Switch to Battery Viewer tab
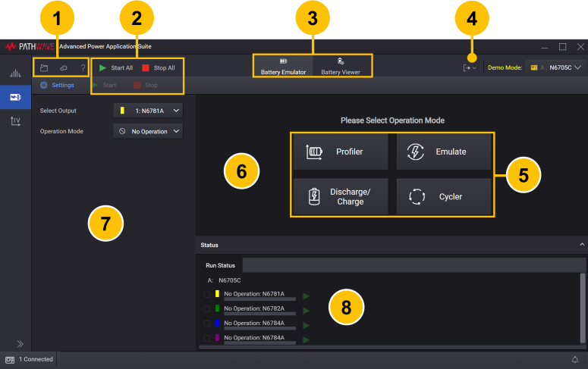Viewport: 588px width, 369px height. tap(341, 67)
